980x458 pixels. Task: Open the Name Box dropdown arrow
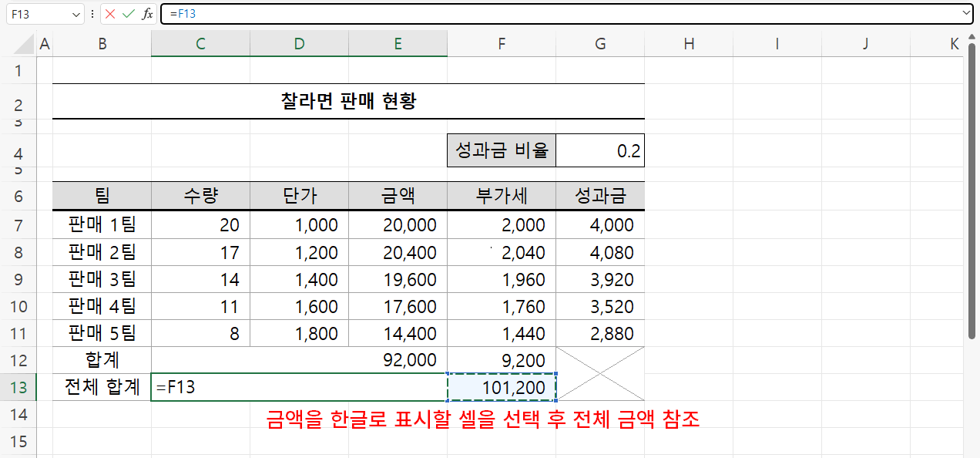pos(76,14)
